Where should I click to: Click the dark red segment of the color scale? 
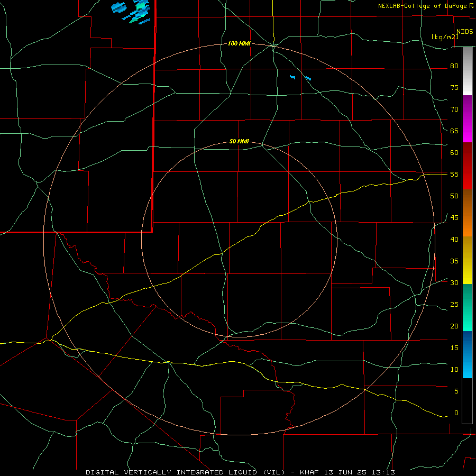[x=467, y=166]
